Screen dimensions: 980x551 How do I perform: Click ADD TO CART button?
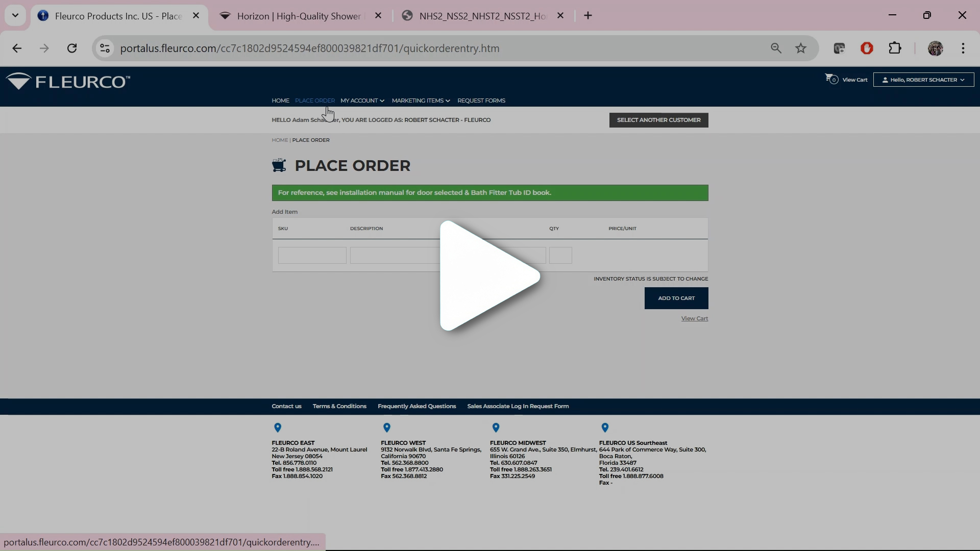676,298
